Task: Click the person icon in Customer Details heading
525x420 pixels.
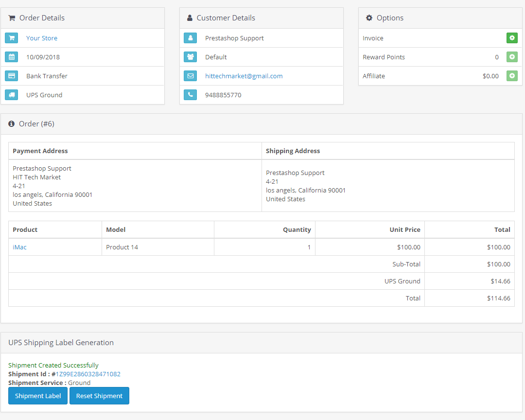Action: coord(190,18)
